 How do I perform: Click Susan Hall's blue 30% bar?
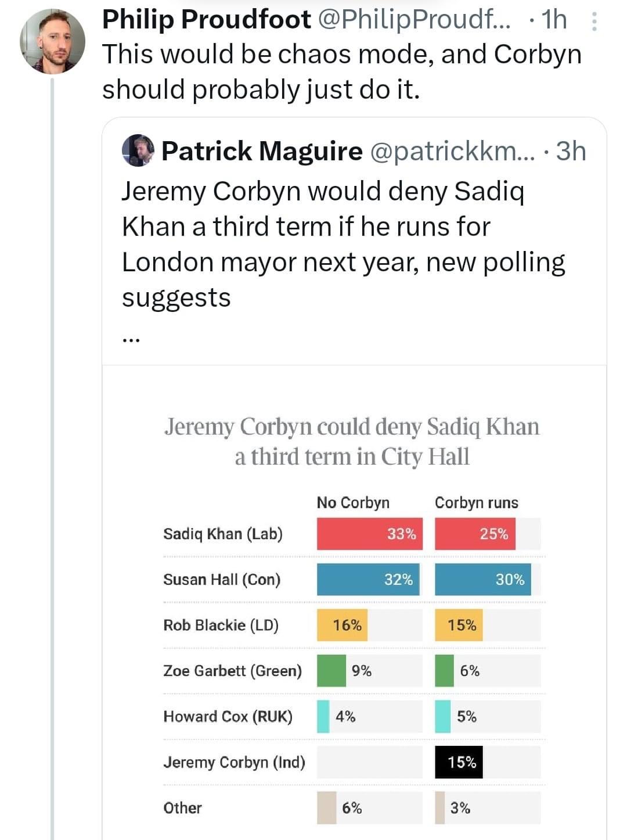click(482, 579)
